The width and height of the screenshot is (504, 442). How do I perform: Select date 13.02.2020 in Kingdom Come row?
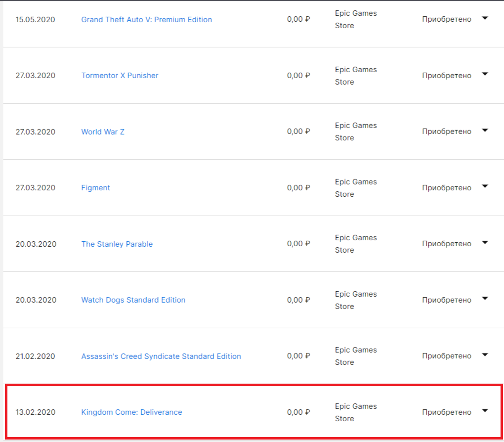pos(36,412)
